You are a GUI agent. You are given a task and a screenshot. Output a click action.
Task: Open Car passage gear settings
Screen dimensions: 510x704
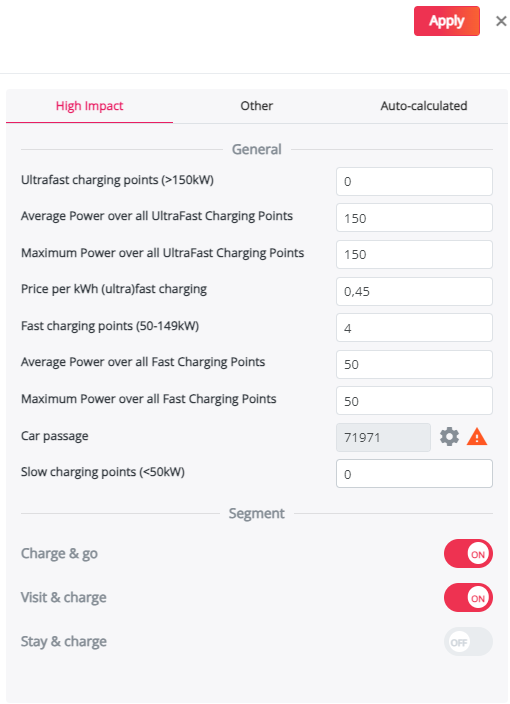[449, 436]
